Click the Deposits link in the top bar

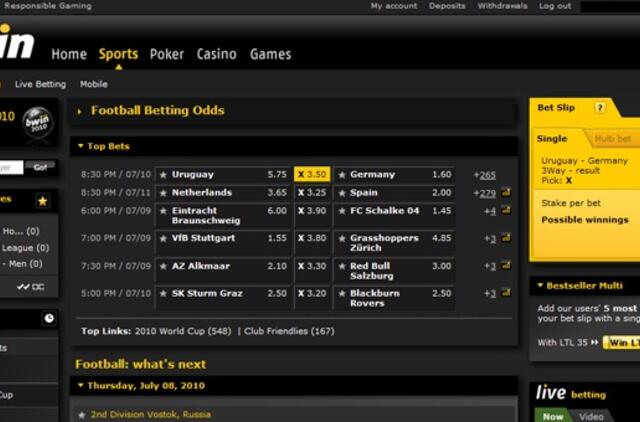click(x=447, y=6)
